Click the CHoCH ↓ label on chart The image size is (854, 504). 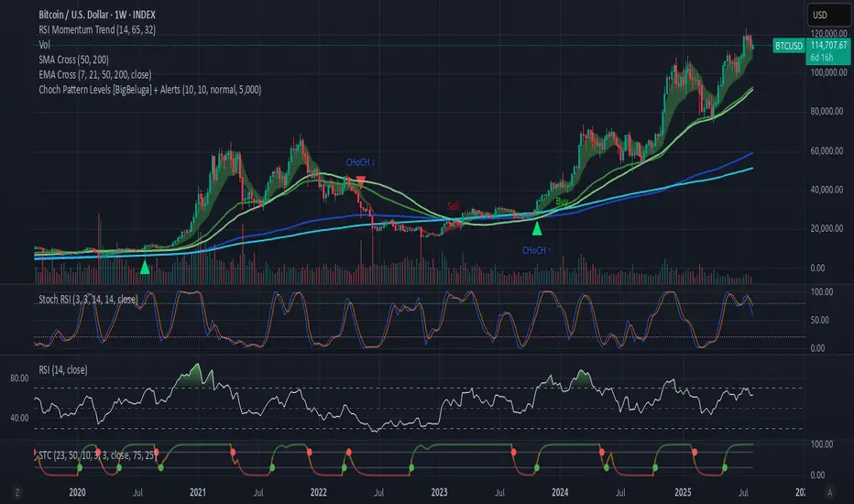360,162
